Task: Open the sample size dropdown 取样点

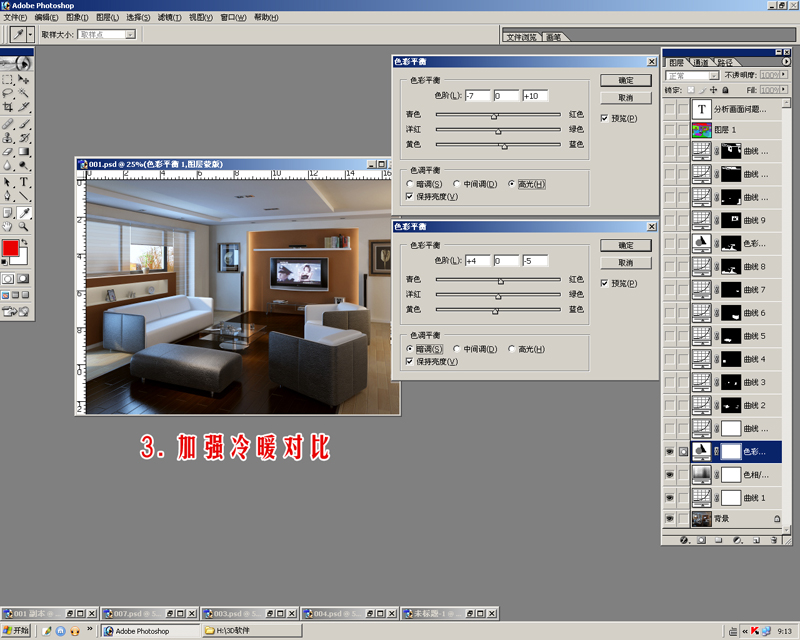Action: [x=106, y=34]
